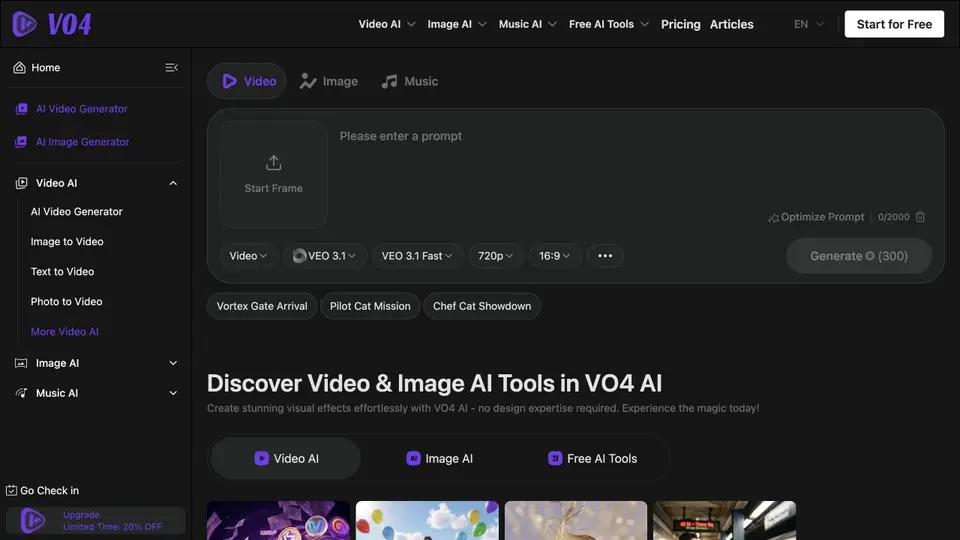Collapse the Video AI sidebar section chevron
The image size is (960, 540).
tap(173, 183)
